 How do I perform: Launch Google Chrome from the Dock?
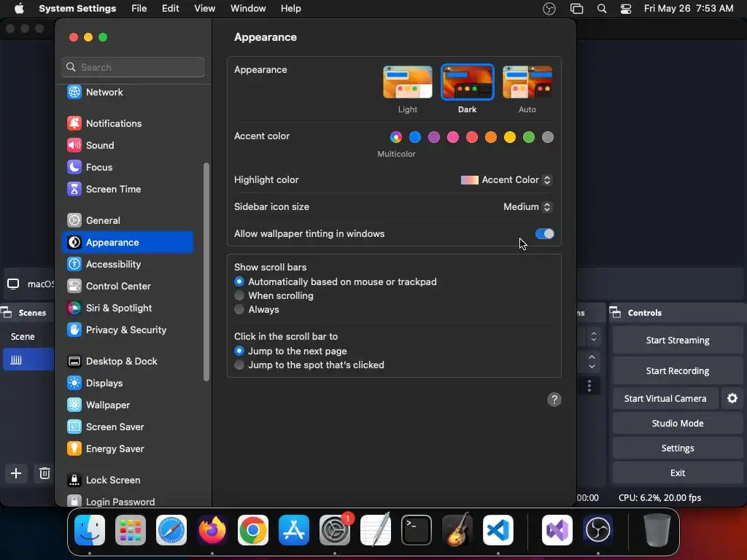253,530
